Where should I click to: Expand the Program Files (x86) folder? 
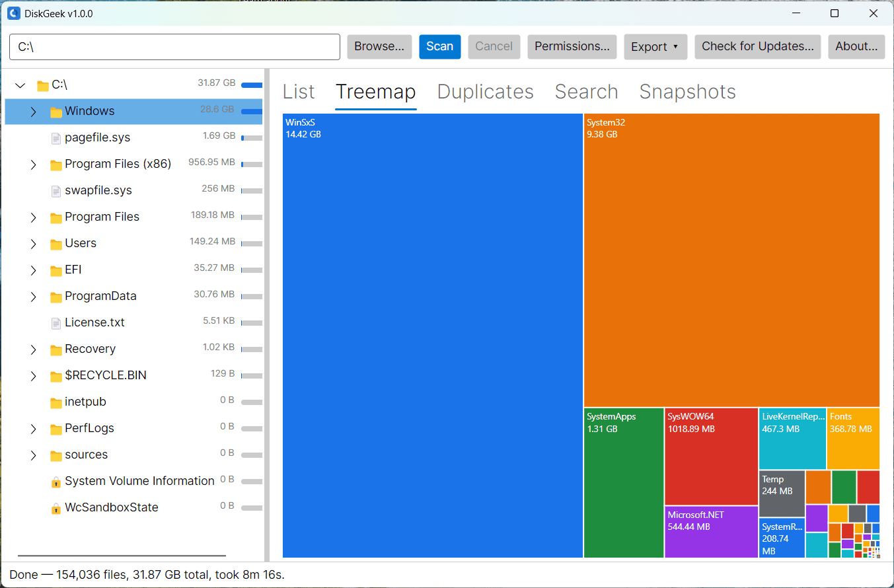pyautogui.click(x=33, y=165)
